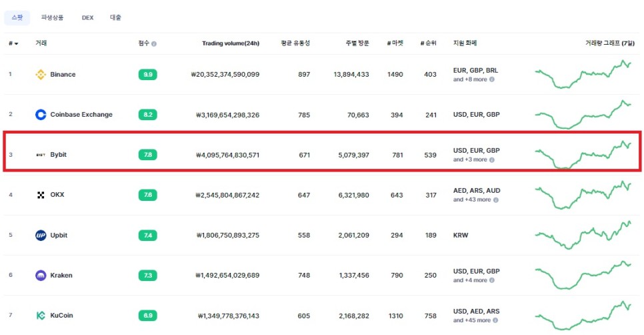This screenshot has height=335, width=644.
Task: Sort by 평균 유동성 column header
Action: (x=295, y=43)
